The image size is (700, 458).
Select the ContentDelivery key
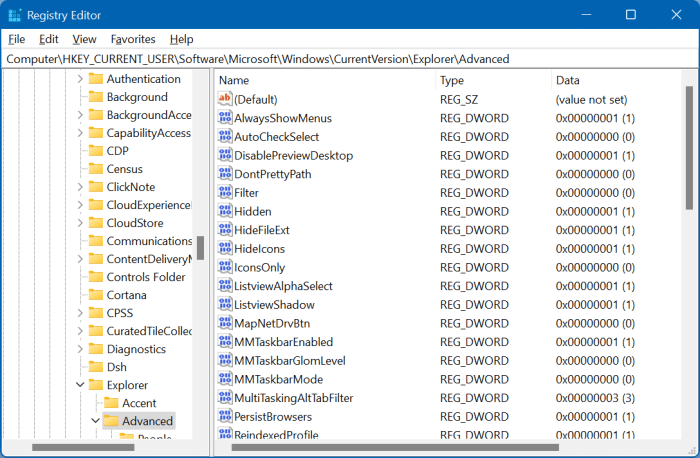point(149,259)
